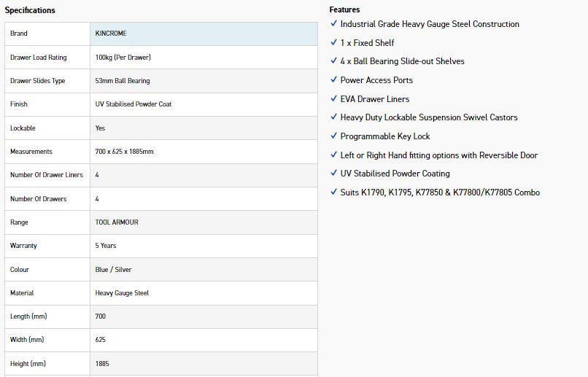
Task: Click the 700 x 625 x 1885mm measurements value
Action: pyautogui.click(x=124, y=152)
